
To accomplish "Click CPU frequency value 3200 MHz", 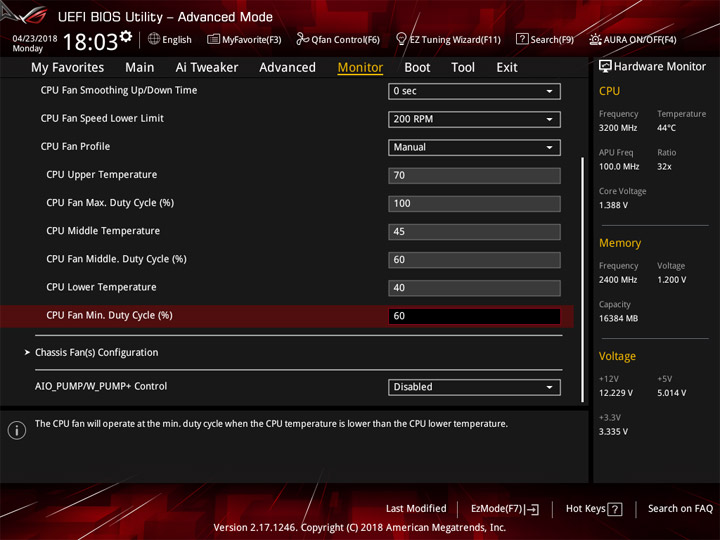I will pos(618,128).
